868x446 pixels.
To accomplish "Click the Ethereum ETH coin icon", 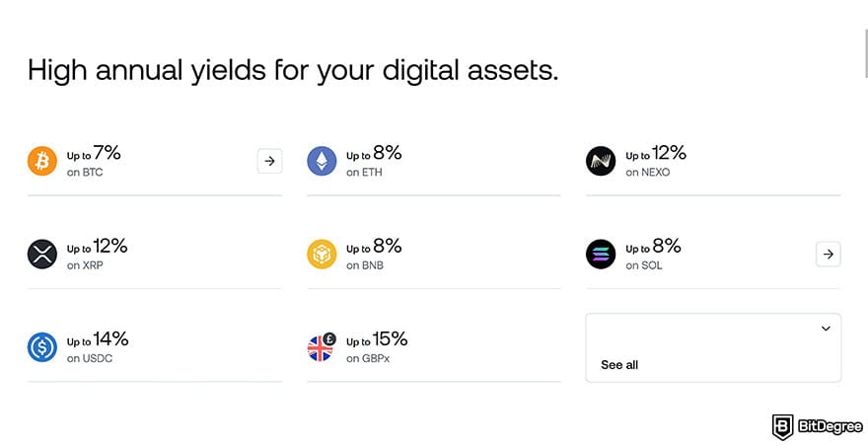I will point(322,161).
